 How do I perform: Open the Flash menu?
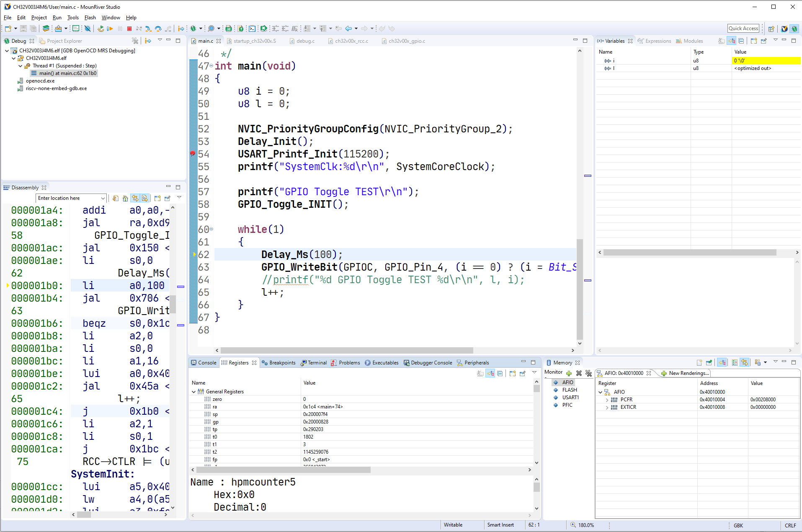[90, 18]
